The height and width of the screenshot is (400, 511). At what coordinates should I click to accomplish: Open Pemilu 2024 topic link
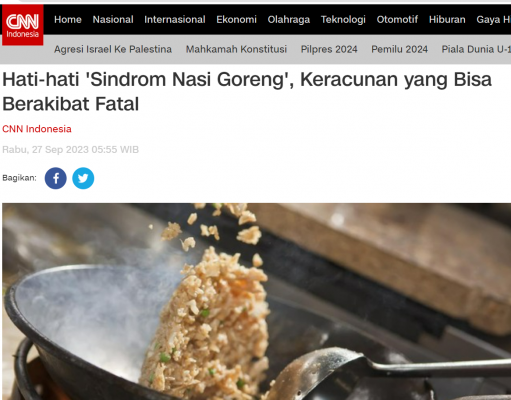click(x=400, y=49)
